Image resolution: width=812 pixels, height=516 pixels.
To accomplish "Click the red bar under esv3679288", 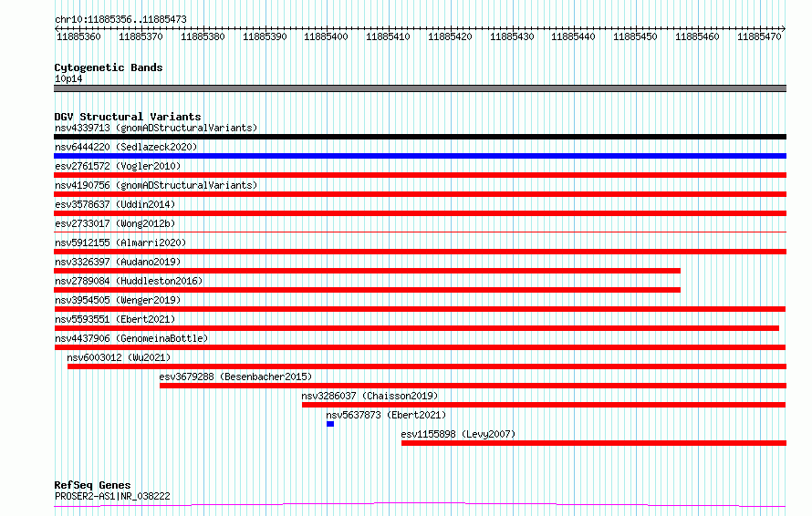I will (x=473, y=386).
